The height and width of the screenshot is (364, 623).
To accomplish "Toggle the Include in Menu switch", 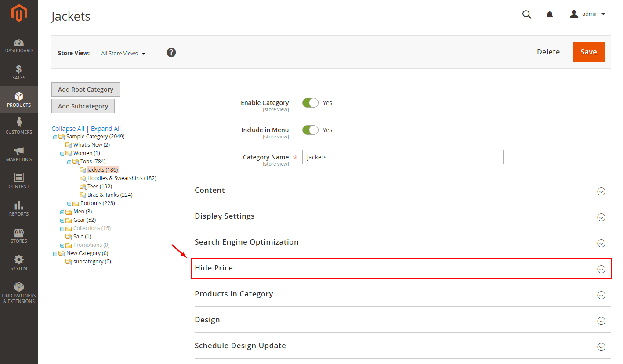I will pos(310,130).
